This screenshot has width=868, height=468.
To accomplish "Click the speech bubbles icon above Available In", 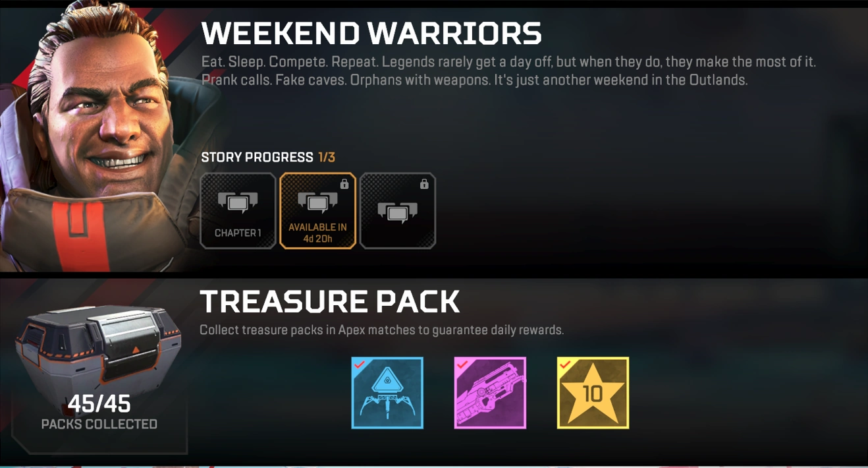I will coord(317,202).
